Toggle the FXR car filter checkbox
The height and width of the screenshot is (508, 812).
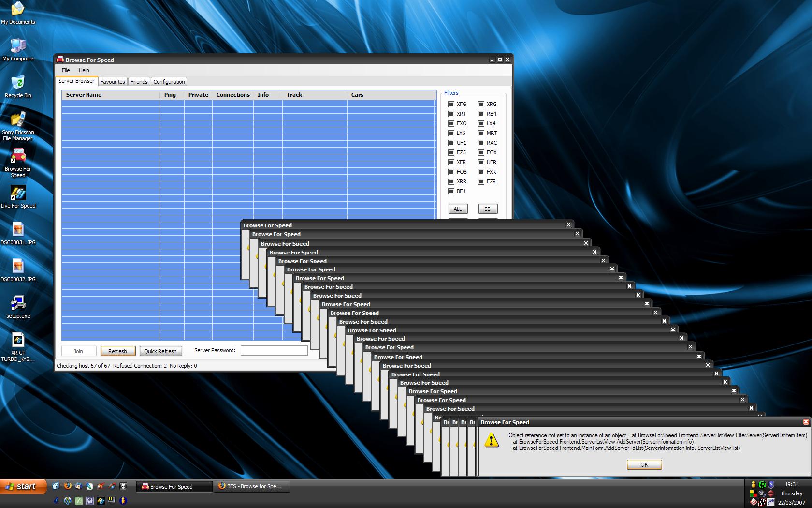point(481,172)
